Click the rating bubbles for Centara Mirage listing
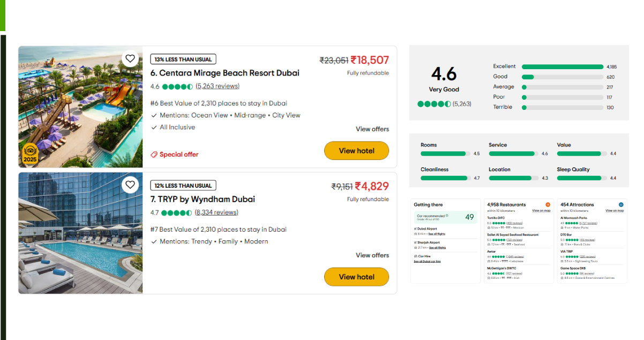644x340 pixels. coord(177,86)
